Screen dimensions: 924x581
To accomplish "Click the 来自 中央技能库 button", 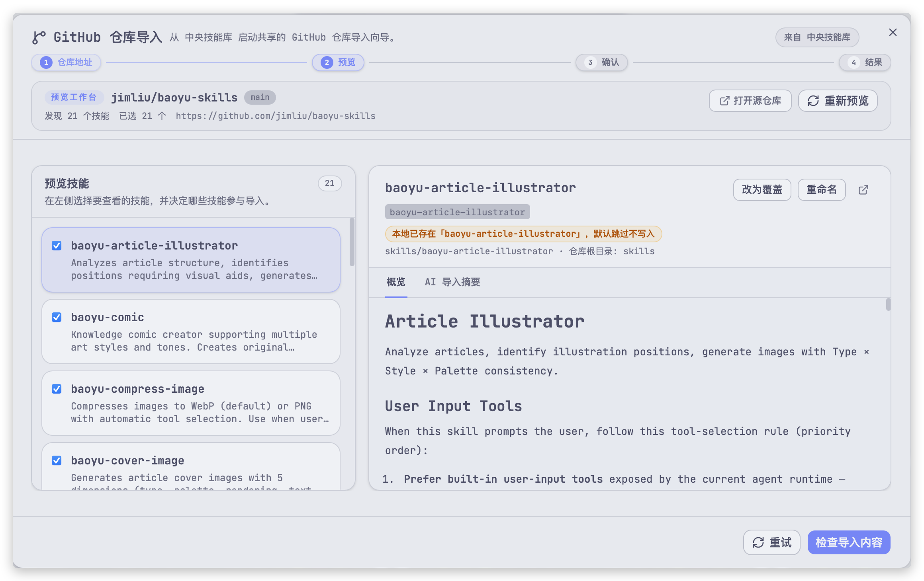I will pyautogui.click(x=817, y=37).
